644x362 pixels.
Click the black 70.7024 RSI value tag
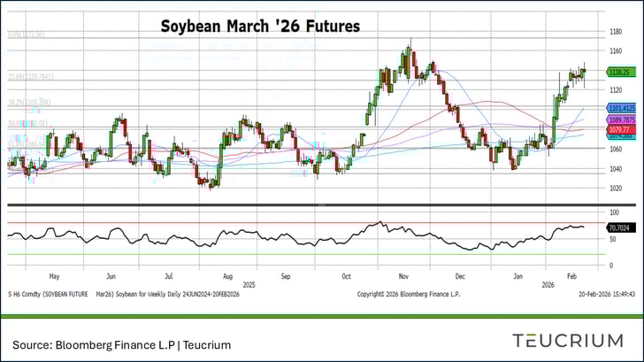[x=619, y=228]
